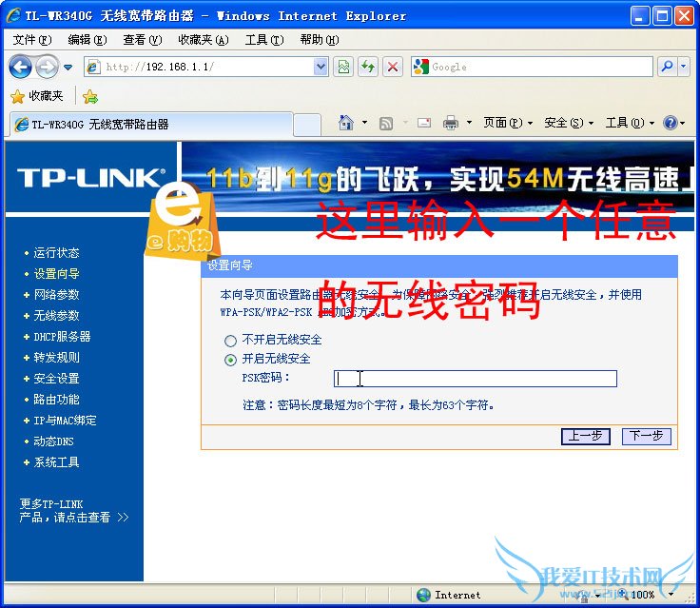
Task: Expand IP与MAC绑定 sidebar section
Action: click(66, 421)
